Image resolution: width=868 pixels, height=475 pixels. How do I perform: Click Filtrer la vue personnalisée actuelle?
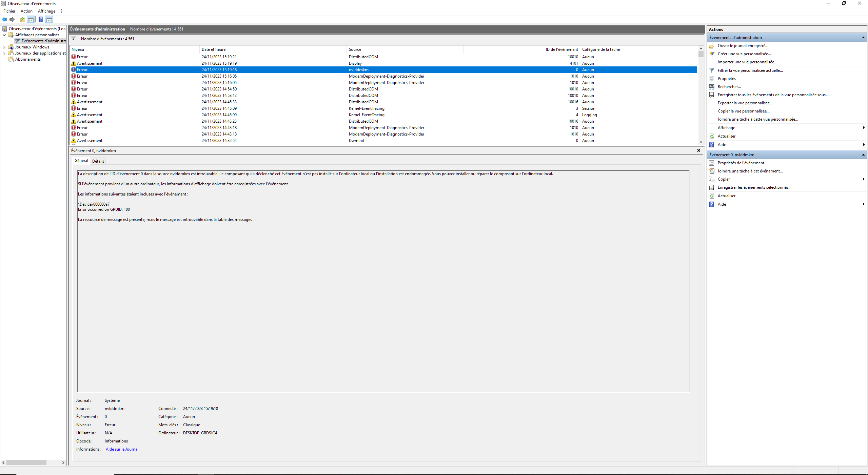pos(750,70)
